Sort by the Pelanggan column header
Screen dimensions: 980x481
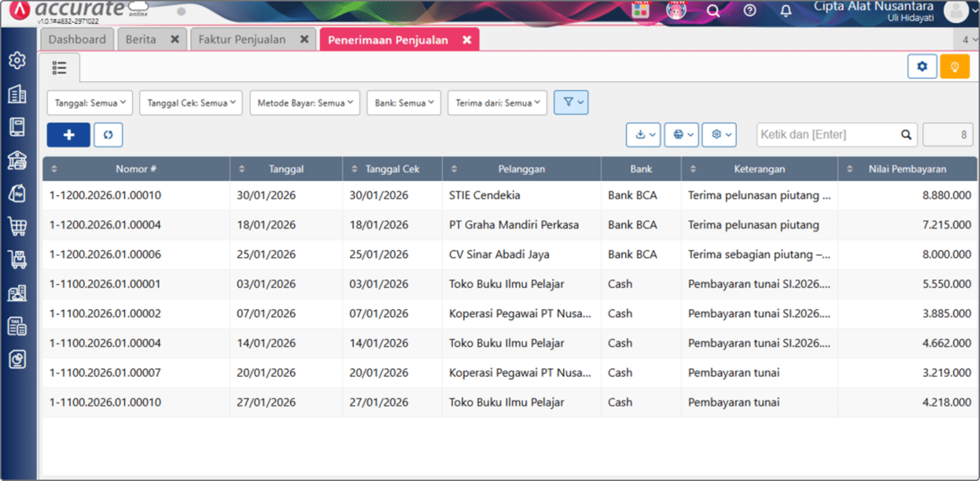(x=522, y=169)
